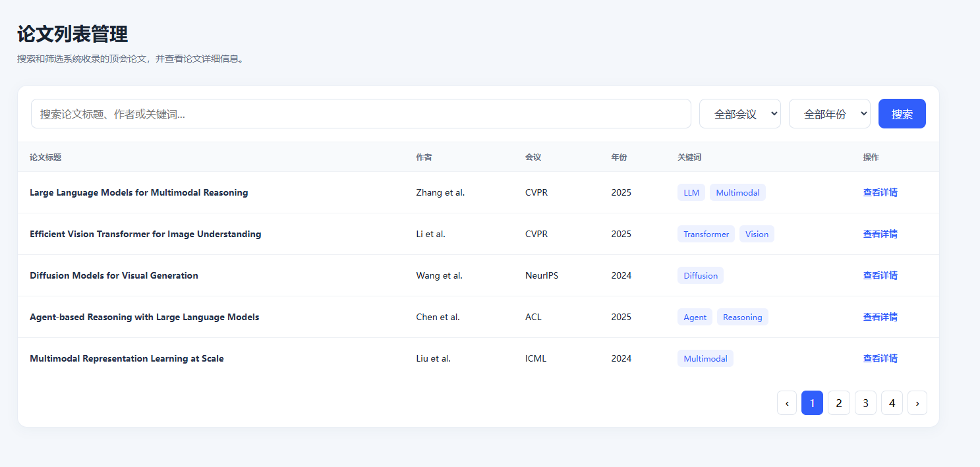
Task: Click Multimodal tag in Zhang et al. row
Action: [x=737, y=192]
